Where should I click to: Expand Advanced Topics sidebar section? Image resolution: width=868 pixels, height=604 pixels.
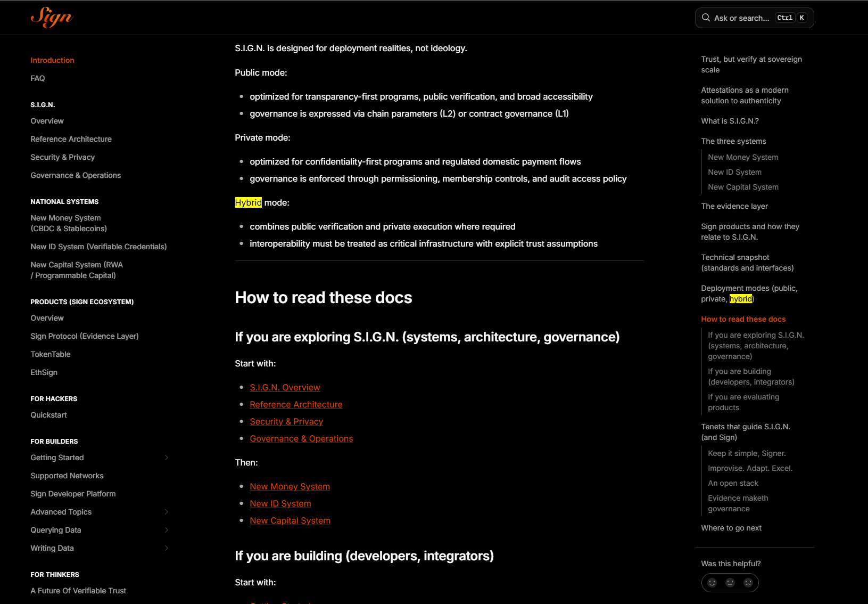pos(167,512)
